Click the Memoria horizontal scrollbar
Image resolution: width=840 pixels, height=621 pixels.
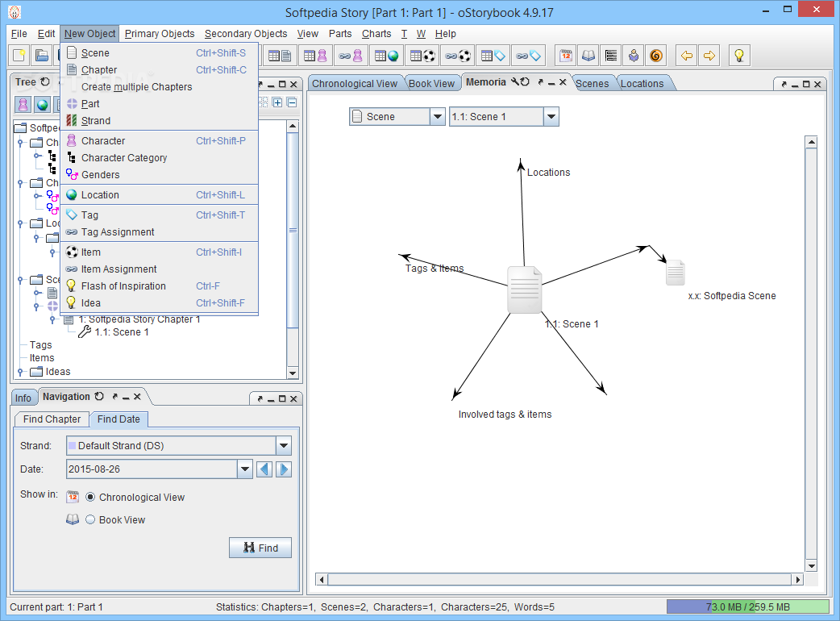pyautogui.click(x=559, y=579)
